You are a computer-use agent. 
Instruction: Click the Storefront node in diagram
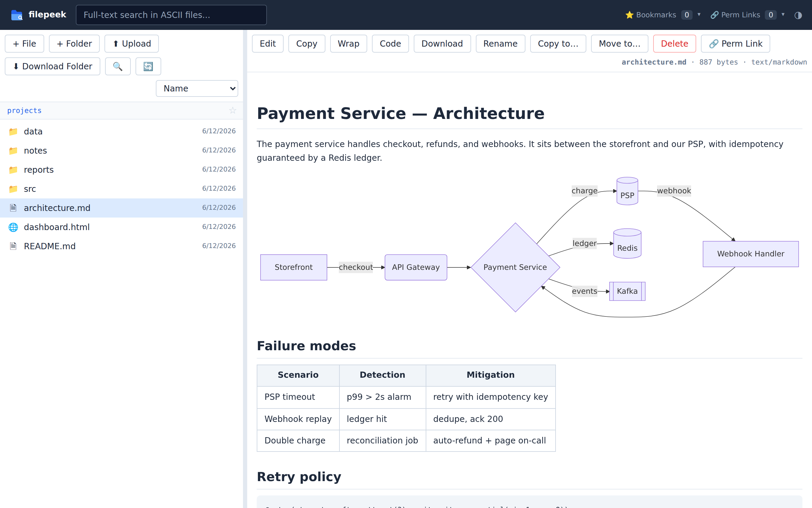coord(293,267)
